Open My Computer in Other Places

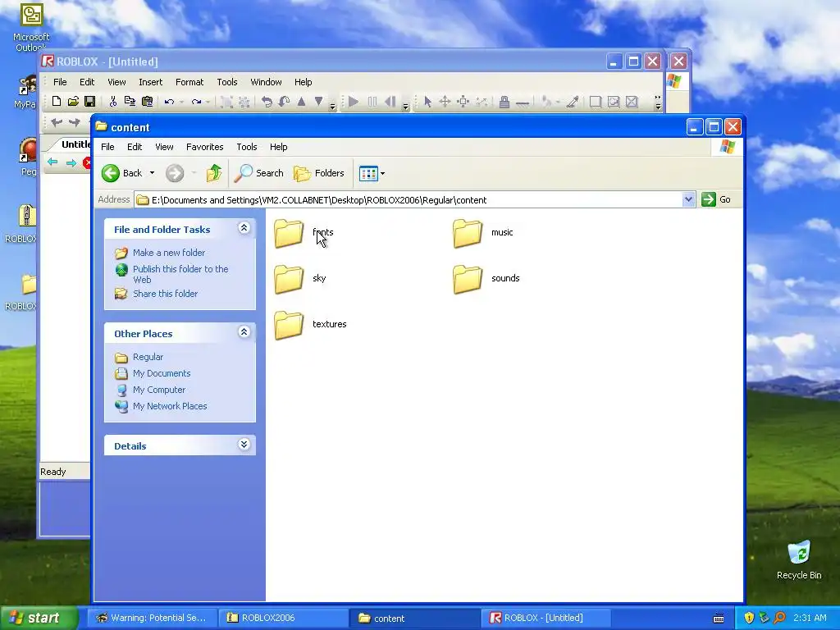coord(159,390)
